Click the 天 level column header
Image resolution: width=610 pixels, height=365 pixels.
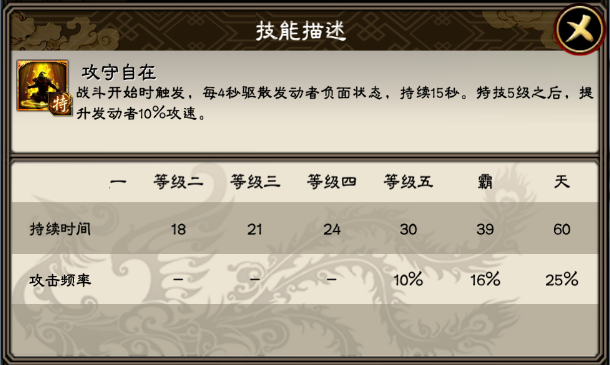(562, 182)
